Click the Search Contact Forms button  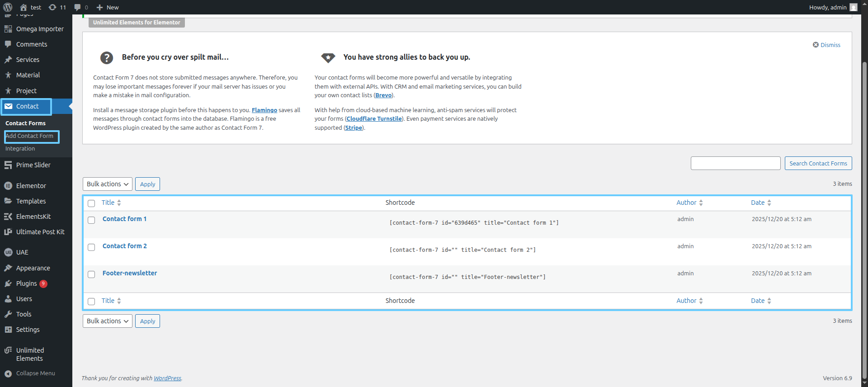(x=818, y=163)
